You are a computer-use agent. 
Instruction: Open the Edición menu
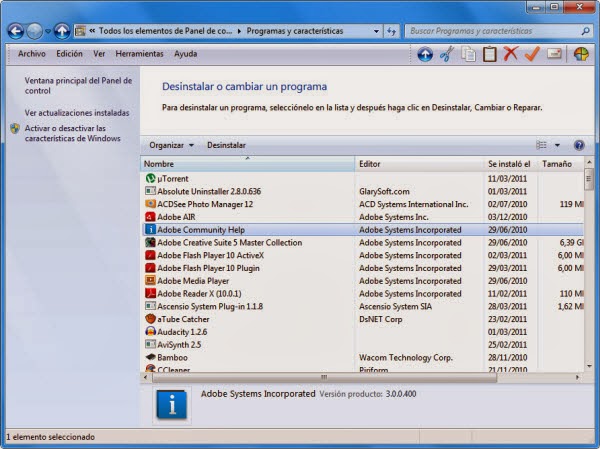pos(69,54)
